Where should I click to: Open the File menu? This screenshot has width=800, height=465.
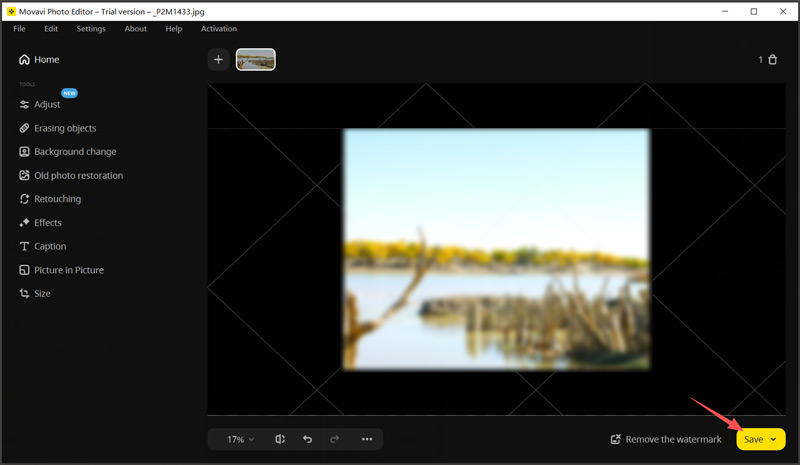(19, 29)
